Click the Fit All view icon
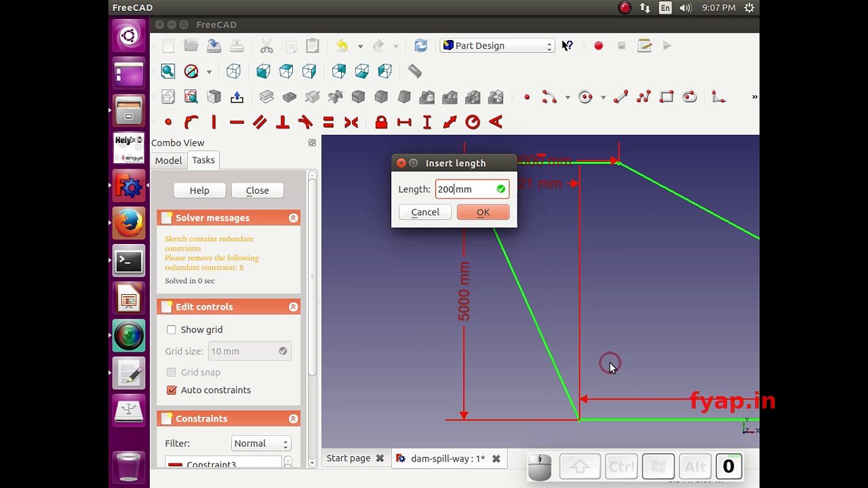 [168, 71]
